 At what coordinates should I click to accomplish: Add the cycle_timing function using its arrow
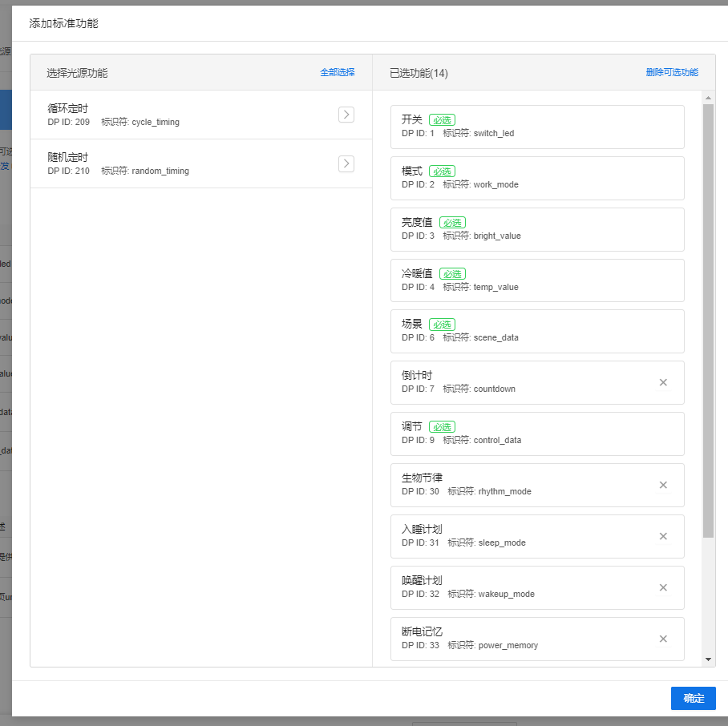(346, 115)
